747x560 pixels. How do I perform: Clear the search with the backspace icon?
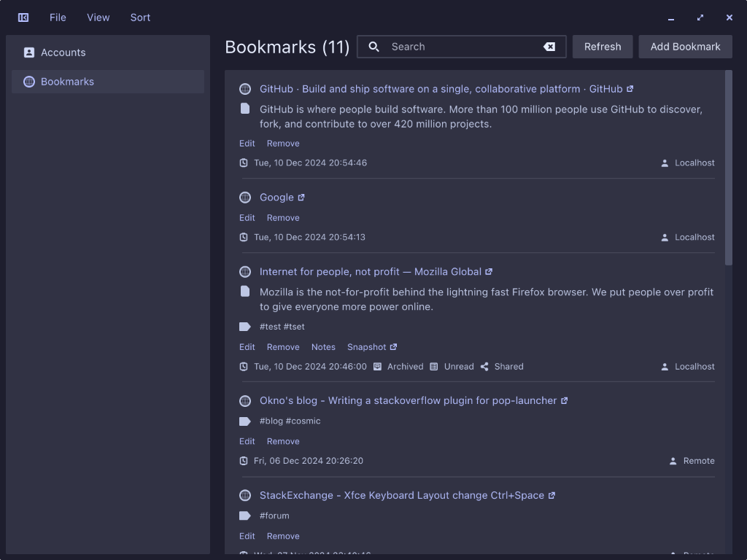click(549, 47)
